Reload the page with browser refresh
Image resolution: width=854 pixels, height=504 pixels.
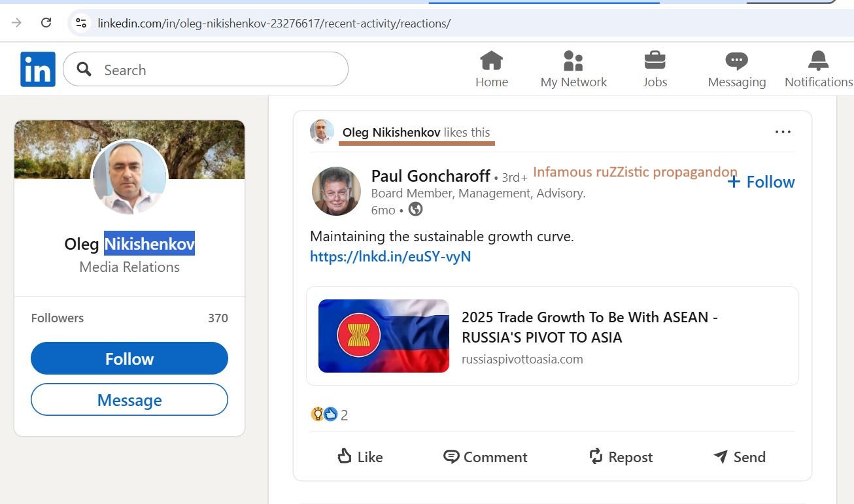point(46,23)
